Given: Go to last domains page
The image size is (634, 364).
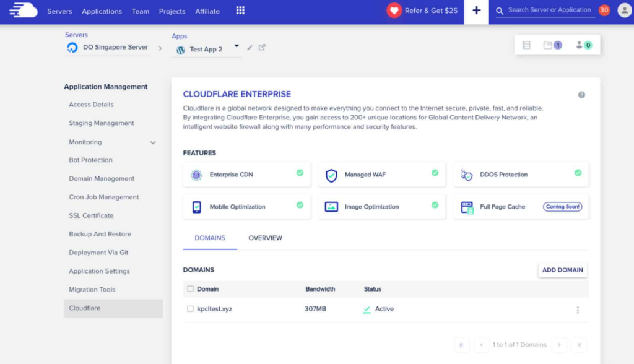Looking at the screenshot, I should (x=579, y=345).
